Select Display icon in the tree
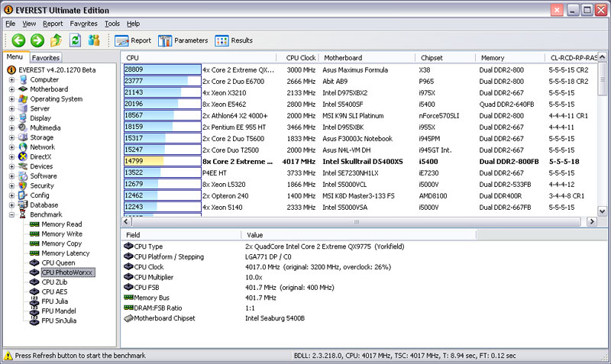This screenshot has width=611, height=364. [x=24, y=118]
